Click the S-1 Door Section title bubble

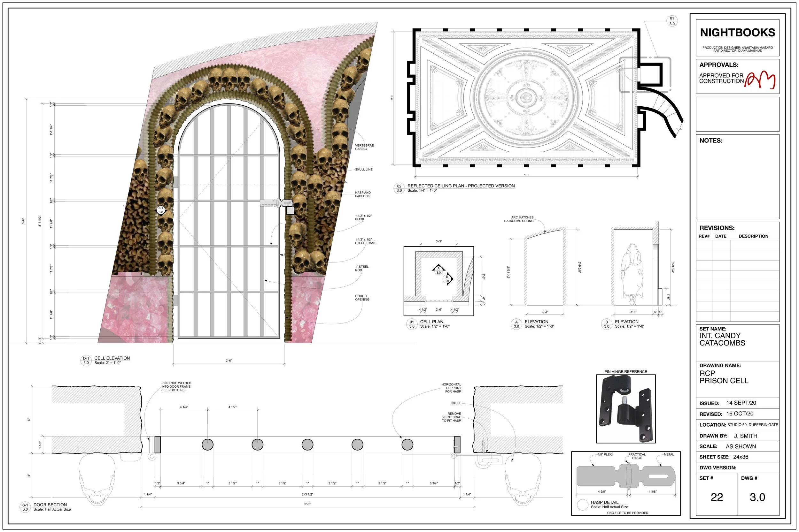(x=25, y=507)
